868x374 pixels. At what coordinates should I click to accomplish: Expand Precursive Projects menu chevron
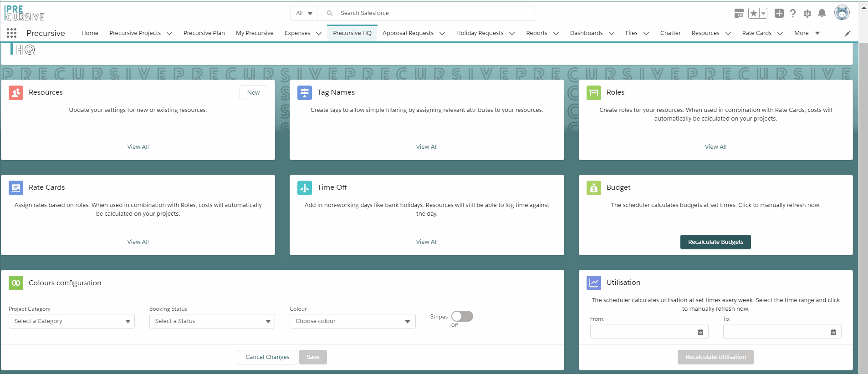(169, 33)
